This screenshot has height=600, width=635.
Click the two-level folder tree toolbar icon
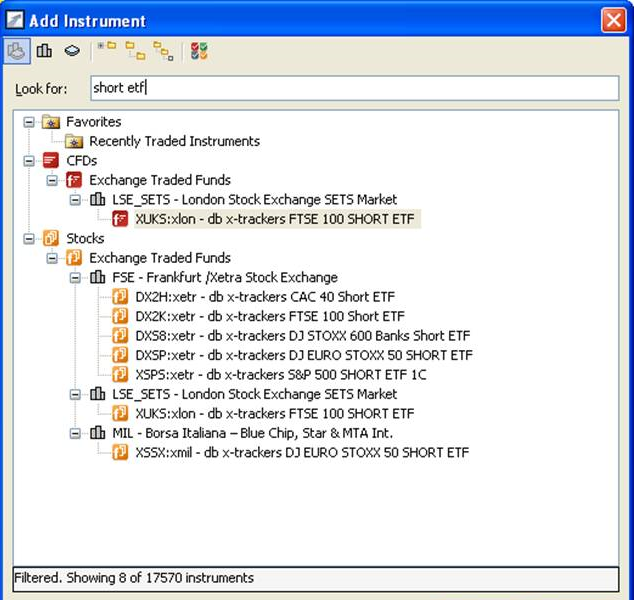(136, 51)
